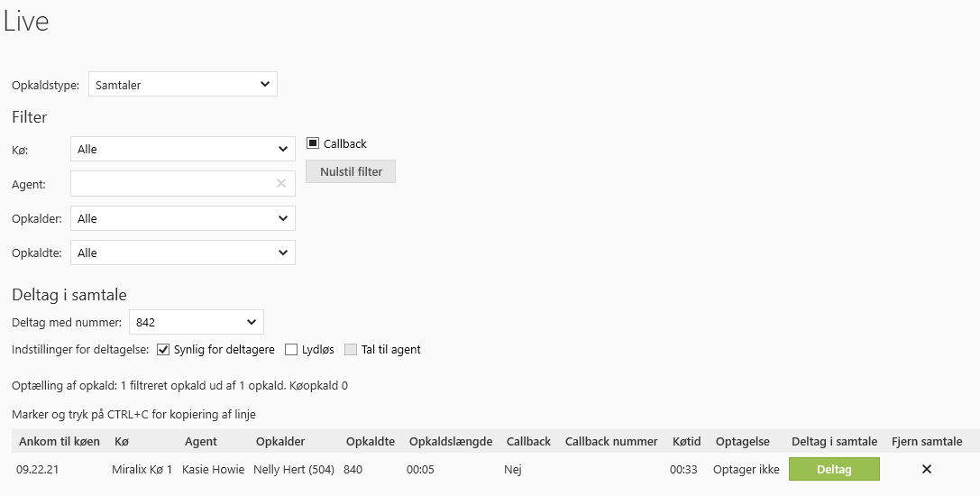The width and height of the screenshot is (980, 496).
Task: Click the Køtid column header
Action: tap(686, 441)
